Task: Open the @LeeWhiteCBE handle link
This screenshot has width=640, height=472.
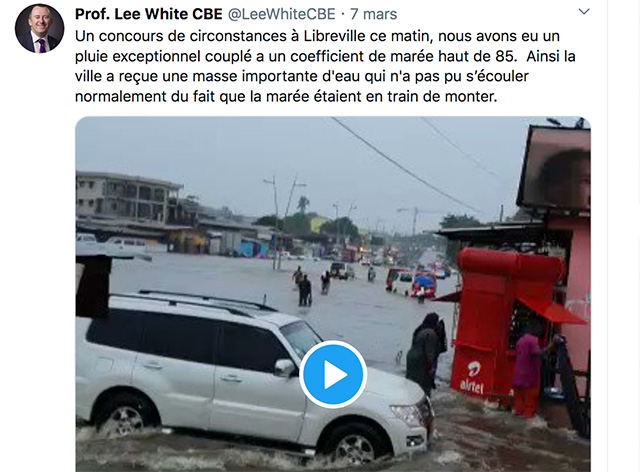Action: [281, 14]
